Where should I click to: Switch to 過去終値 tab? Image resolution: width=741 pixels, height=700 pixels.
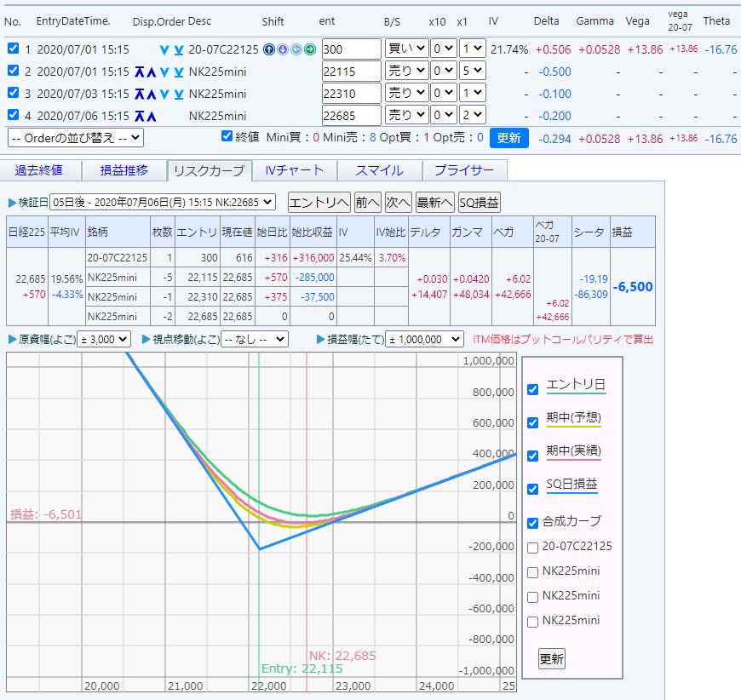click(39, 170)
